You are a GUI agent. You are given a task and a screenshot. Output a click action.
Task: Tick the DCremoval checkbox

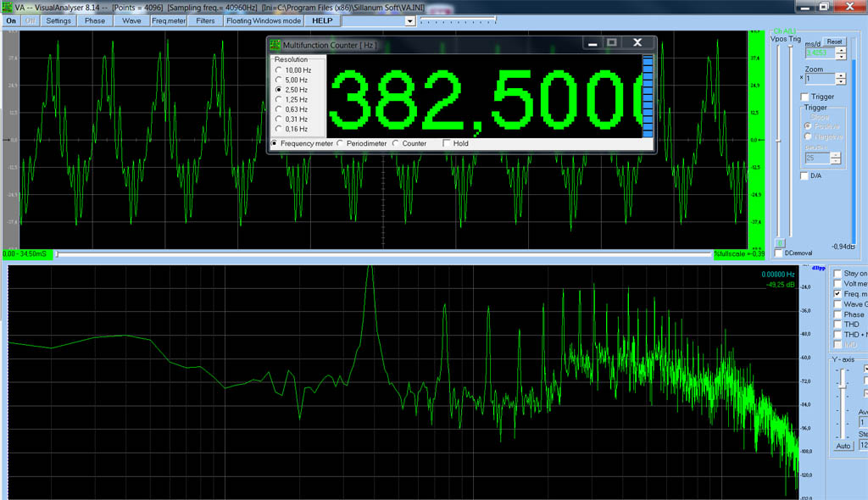pyautogui.click(x=779, y=253)
